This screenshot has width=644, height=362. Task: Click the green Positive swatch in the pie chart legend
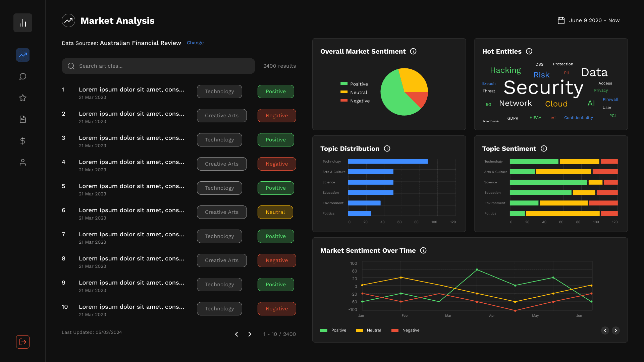(344, 84)
